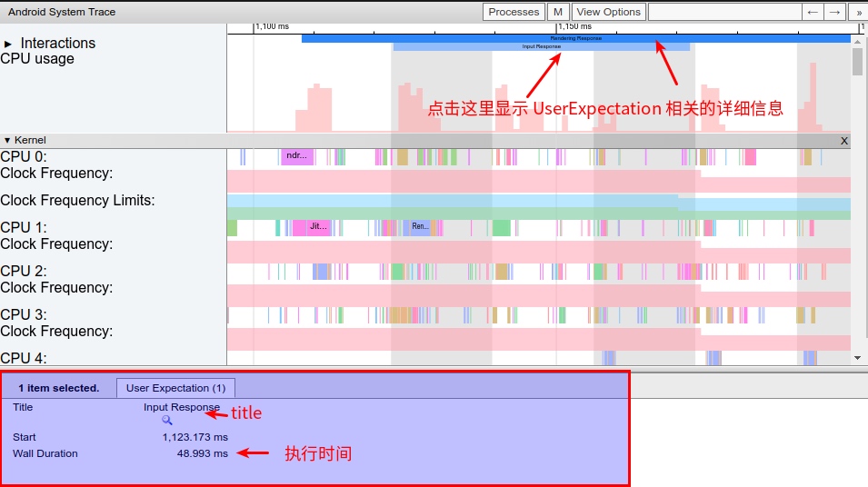
Task: Click the search input field
Action: point(723,12)
